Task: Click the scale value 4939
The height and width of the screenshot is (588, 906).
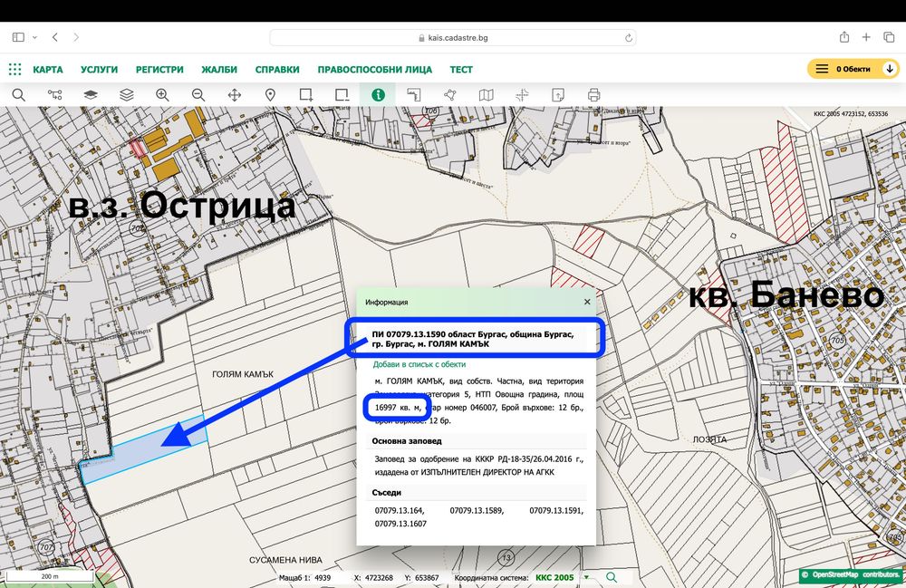Action: 323,578
